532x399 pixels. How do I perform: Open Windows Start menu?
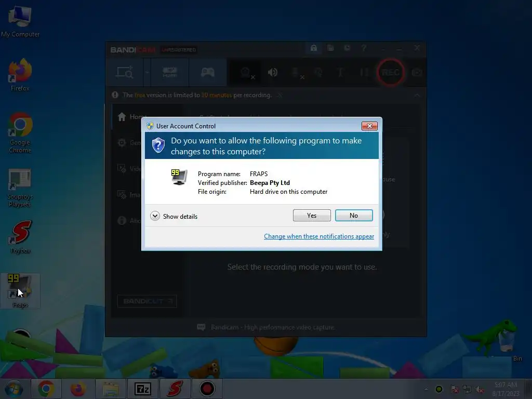click(x=14, y=389)
